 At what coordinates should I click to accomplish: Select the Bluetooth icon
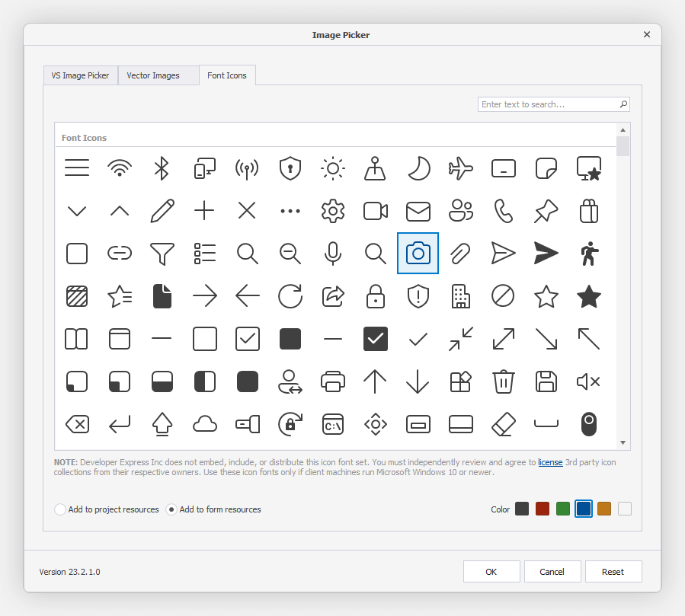pyautogui.click(x=162, y=168)
